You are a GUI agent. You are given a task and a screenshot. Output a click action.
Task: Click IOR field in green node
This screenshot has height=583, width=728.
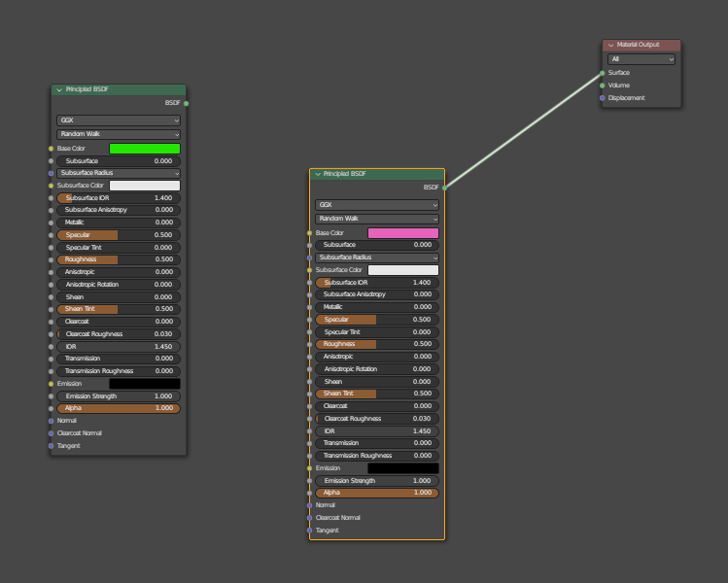tap(119, 347)
